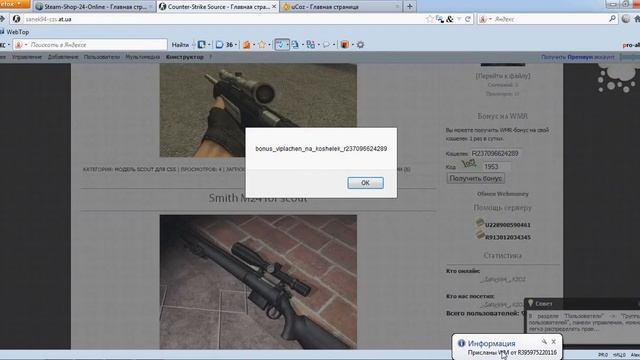Select wallet number R913012034345
This screenshot has width=640, height=360.
tap(507, 237)
